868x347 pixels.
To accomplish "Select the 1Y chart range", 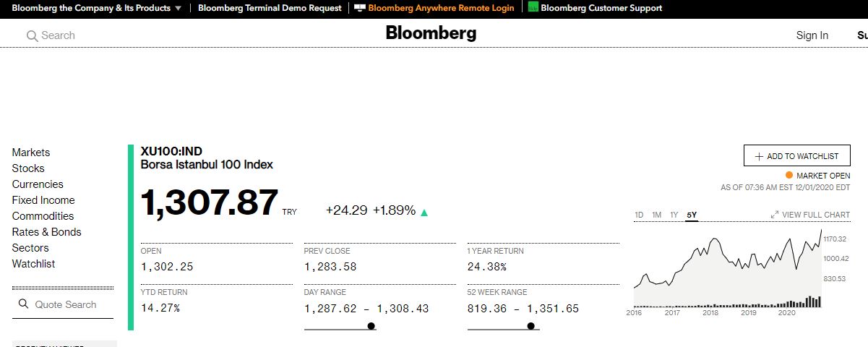I will tap(674, 215).
